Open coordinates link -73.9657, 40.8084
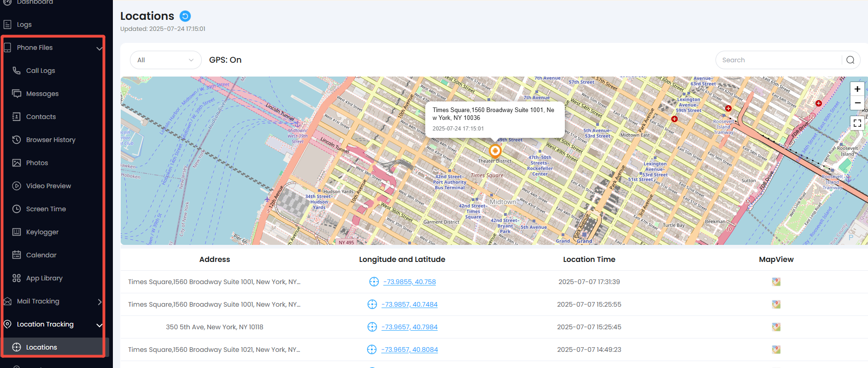Image resolution: width=868 pixels, height=368 pixels. (x=409, y=350)
